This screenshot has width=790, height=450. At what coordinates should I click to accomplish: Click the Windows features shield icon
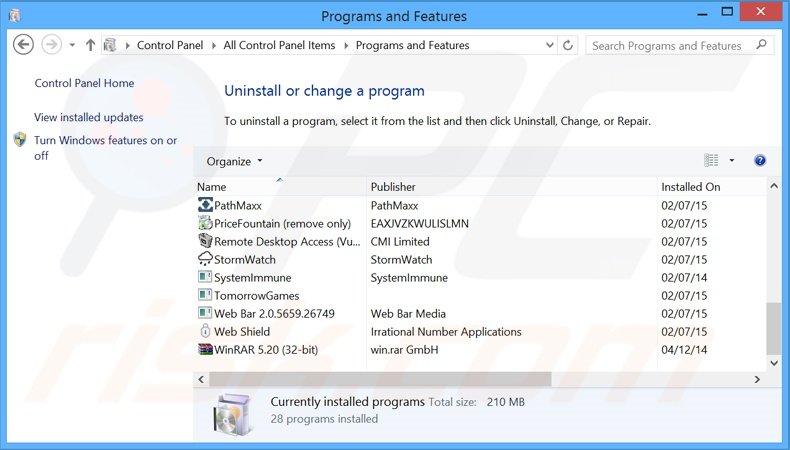pos(20,140)
